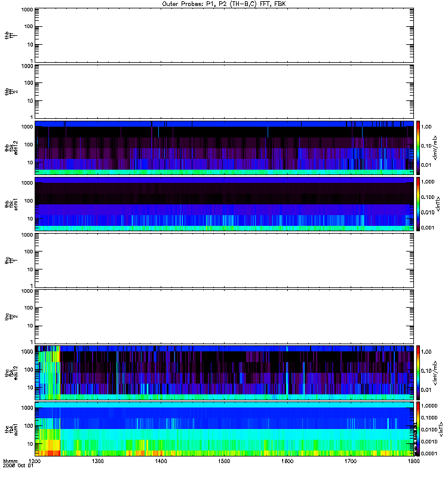The image size is (448, 478).
Task: Click the "thb fbk scm1" y-axis label
Action: (x=11, y=204)
